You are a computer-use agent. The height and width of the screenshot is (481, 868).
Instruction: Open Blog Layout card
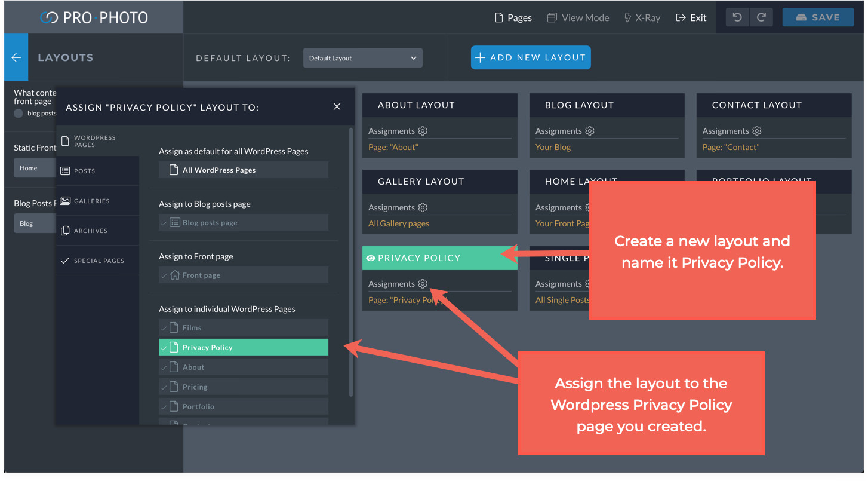click(607, 105)
